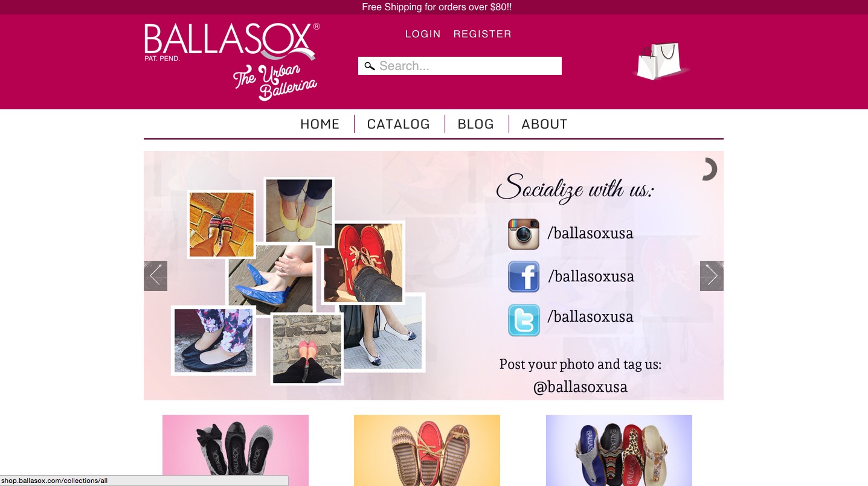This screenshot has height=486, width=868.
Task: Focus the Search input field
Action: 460,66
